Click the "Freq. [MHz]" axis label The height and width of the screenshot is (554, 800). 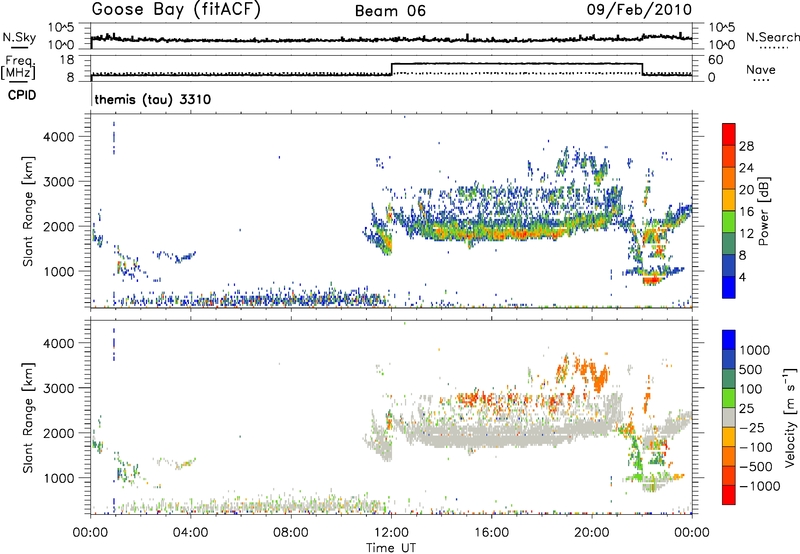tap(18, 67)
